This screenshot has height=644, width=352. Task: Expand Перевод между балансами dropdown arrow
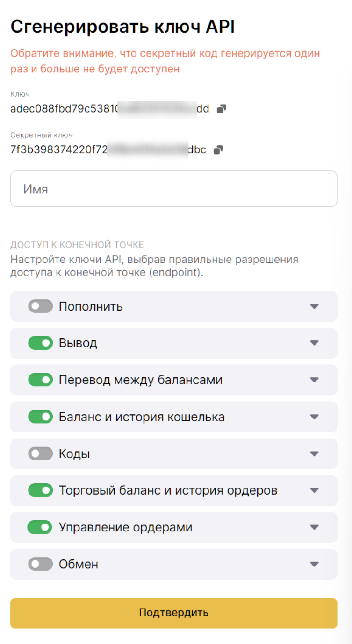pos(315,380)
